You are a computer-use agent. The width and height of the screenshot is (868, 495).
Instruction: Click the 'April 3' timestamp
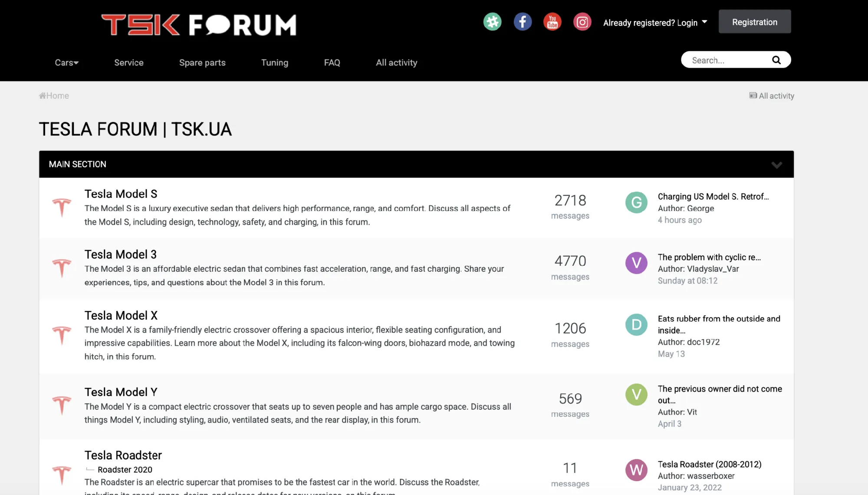tap(669, 424)
